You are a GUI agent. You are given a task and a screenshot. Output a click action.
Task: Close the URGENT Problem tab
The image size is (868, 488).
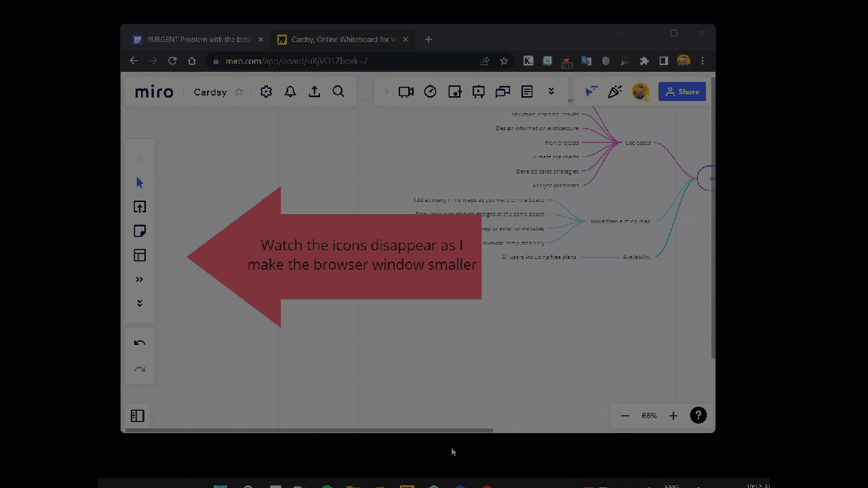pyautogui.click(x=260, y=39)
